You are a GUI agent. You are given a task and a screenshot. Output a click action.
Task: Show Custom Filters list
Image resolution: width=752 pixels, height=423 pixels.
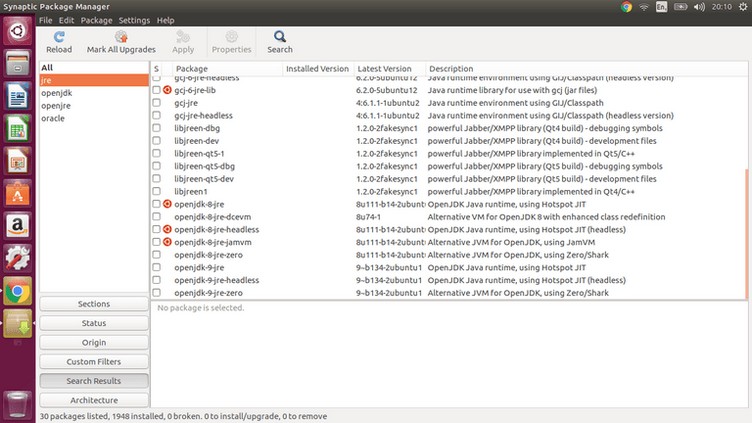[94, 362]
